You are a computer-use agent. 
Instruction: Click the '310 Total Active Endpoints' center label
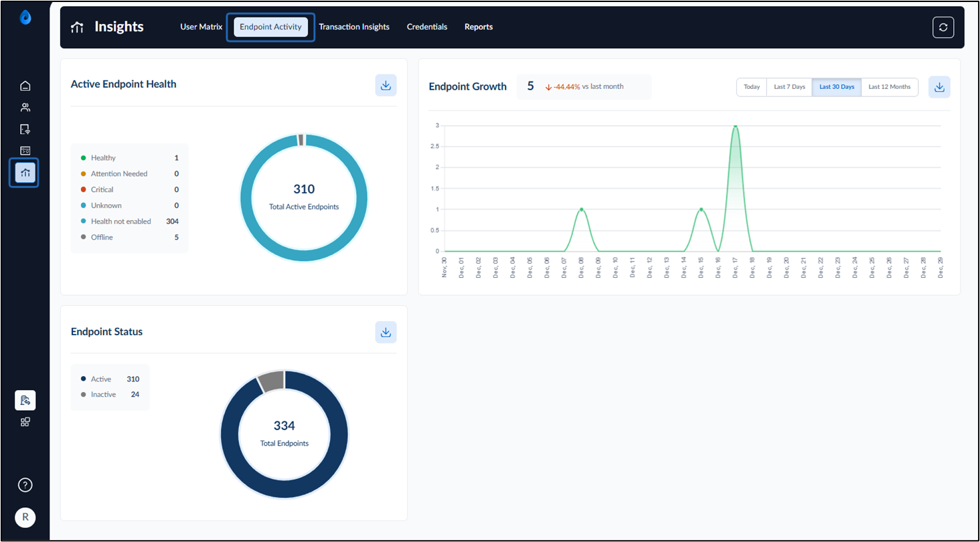pos(304,197)
